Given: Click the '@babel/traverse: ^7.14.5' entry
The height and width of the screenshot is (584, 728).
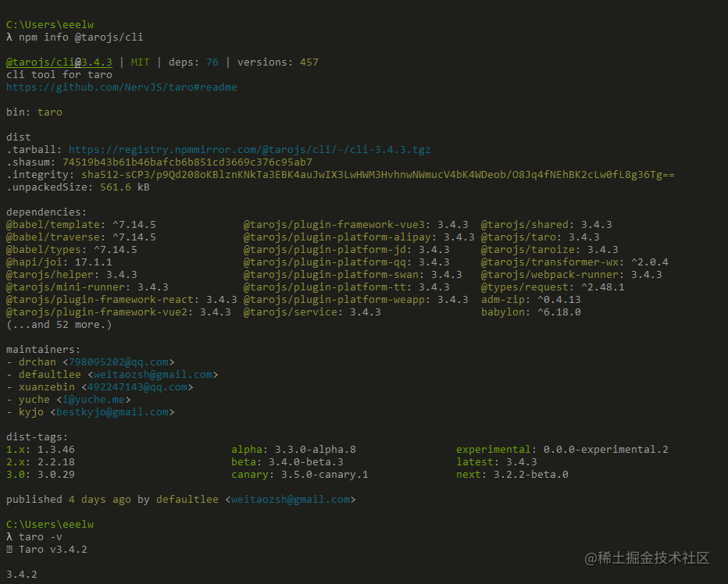Looking at the screenshot, I should coord(80,237).
